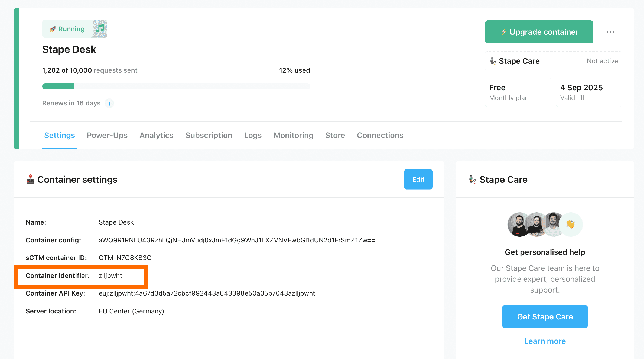Click the rocket icon in Running badge
This screenshot has width=644, height=359.
53,29
